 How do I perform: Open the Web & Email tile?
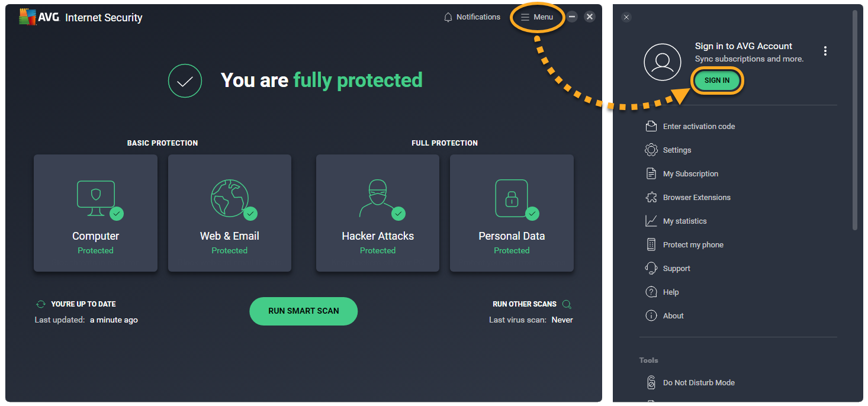(x=229, y=213)
